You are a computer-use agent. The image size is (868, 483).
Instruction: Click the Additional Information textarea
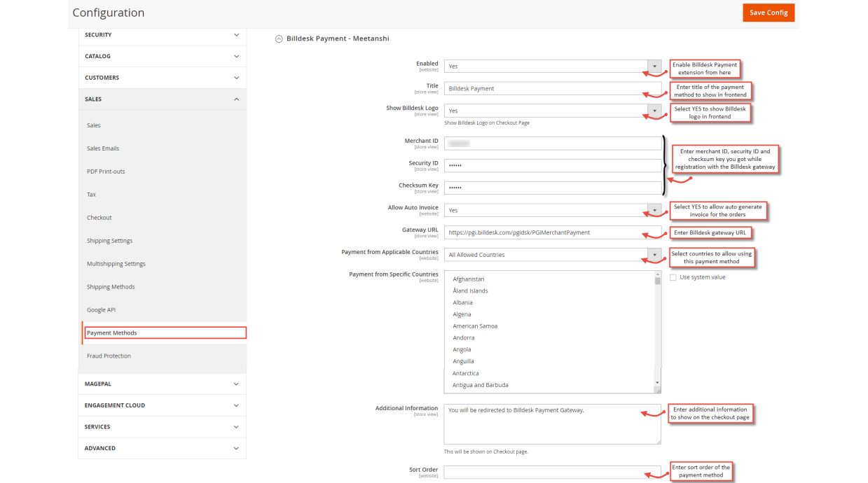pyautogui.click(x=552, y=424)
